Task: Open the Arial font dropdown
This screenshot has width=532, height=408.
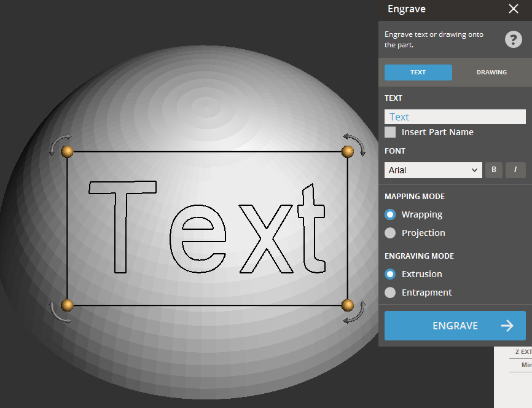Action: pyautogui.click(x=433, y=170)
